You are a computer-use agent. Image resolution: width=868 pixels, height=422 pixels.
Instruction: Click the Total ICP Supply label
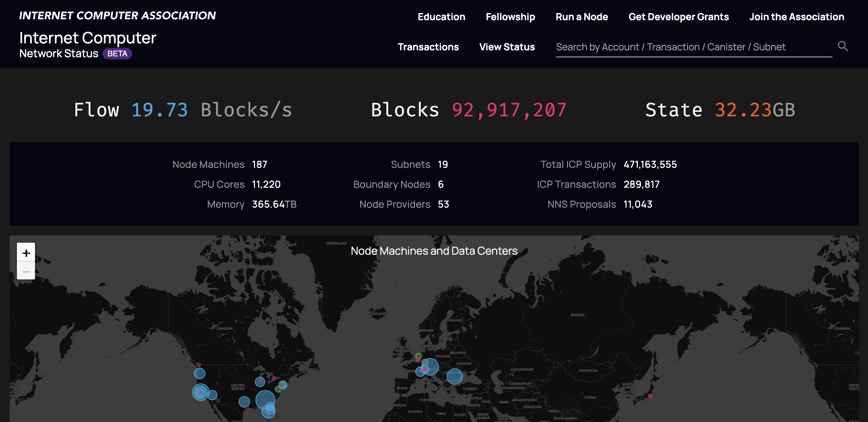coord(578,164)
